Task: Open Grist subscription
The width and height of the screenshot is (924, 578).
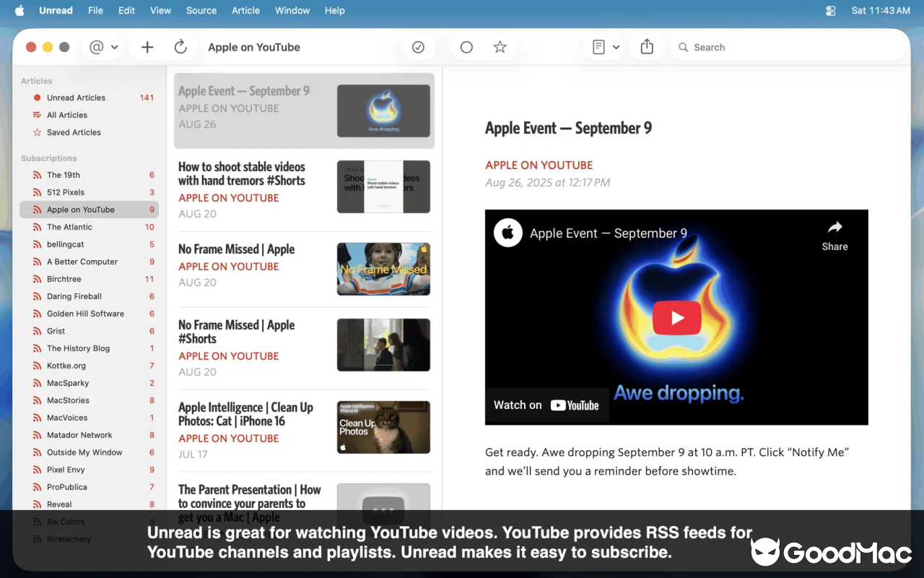Action: pyautogui.click(x=89, y=331)
